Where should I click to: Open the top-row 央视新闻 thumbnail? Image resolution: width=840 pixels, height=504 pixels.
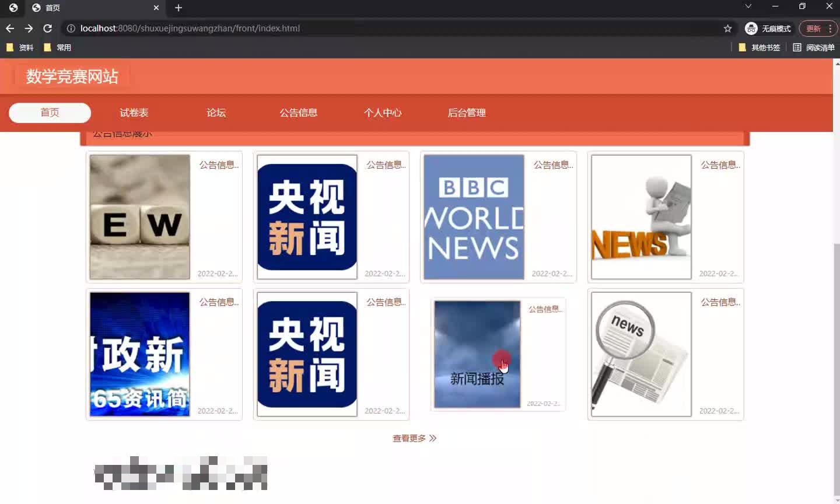[307, 217]
